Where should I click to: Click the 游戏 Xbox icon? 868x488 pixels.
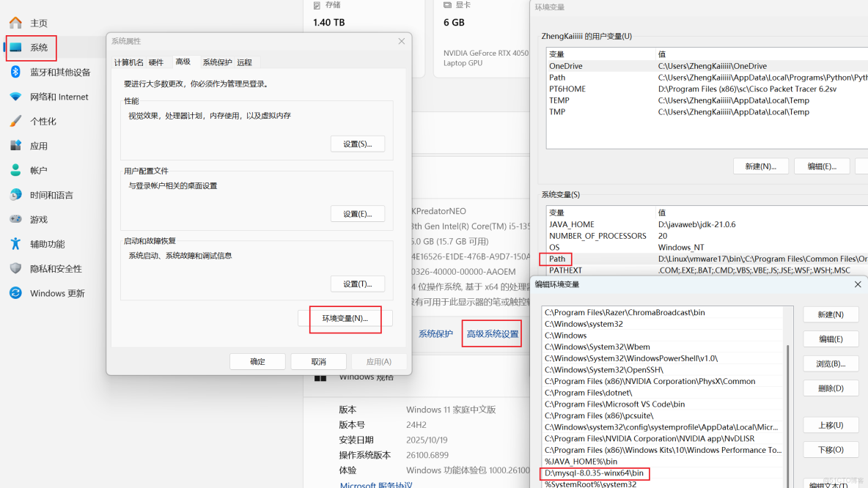coord(17,218)
